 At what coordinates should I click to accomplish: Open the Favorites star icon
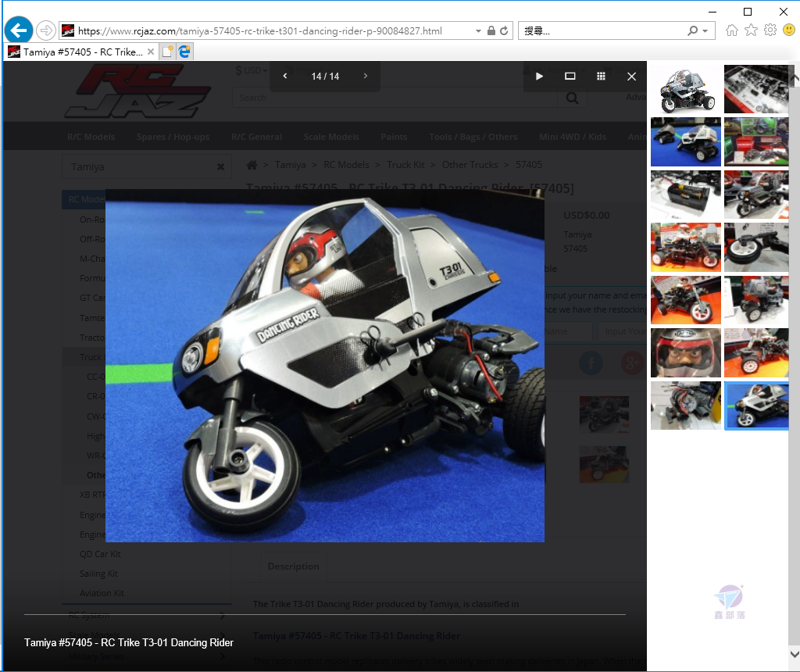click(751, 30)
